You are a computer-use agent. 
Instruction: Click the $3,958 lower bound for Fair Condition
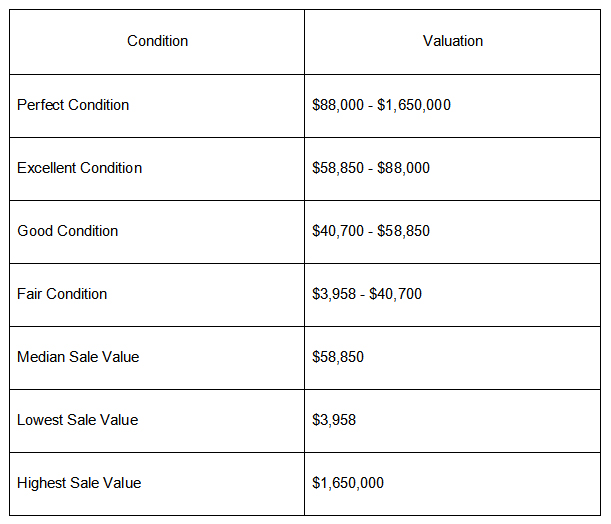[x=334, y=294]
